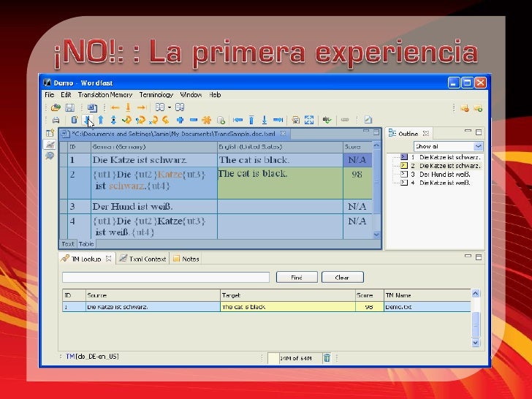Open the dropdown arrow next to the book icon

click(170, 107)
